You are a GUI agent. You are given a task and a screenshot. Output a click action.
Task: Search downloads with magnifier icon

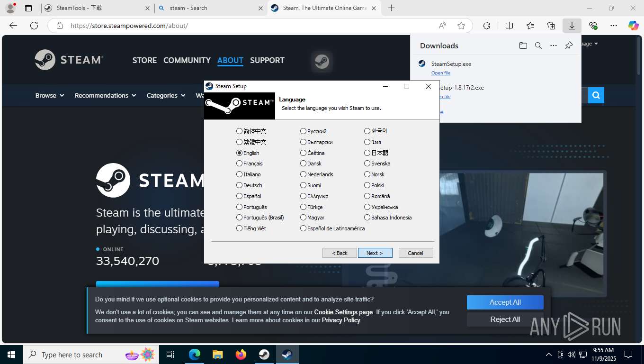(x=538, y=45)
